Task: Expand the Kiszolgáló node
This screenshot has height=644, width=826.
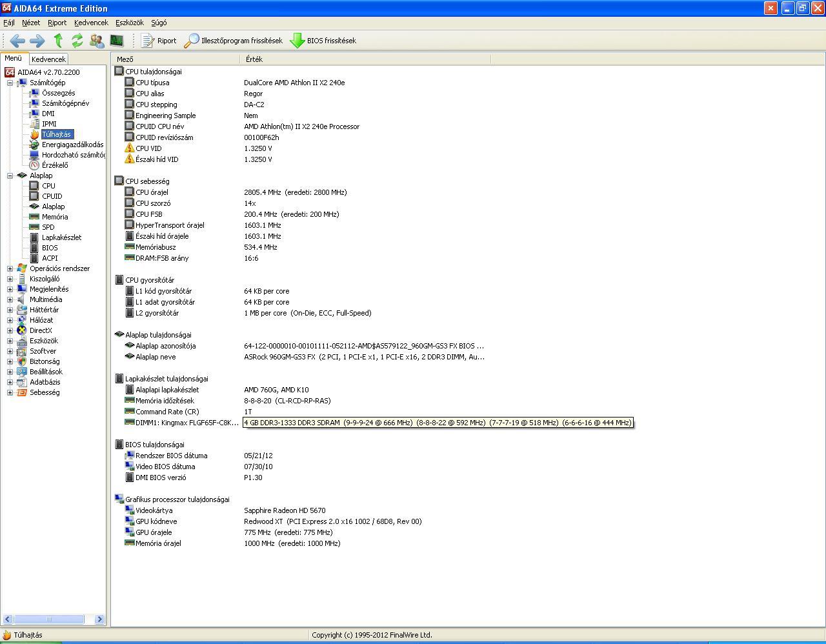Action: pos(10,279)
